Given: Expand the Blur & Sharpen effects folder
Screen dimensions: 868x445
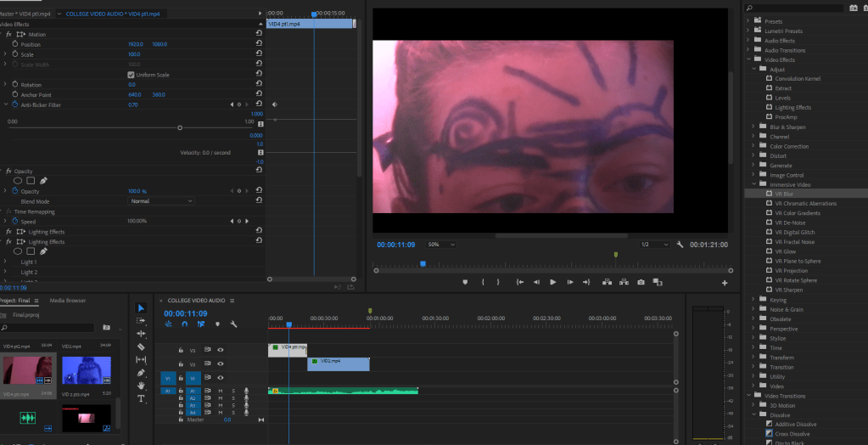Looking at the screenshot, I should (753, 127).
